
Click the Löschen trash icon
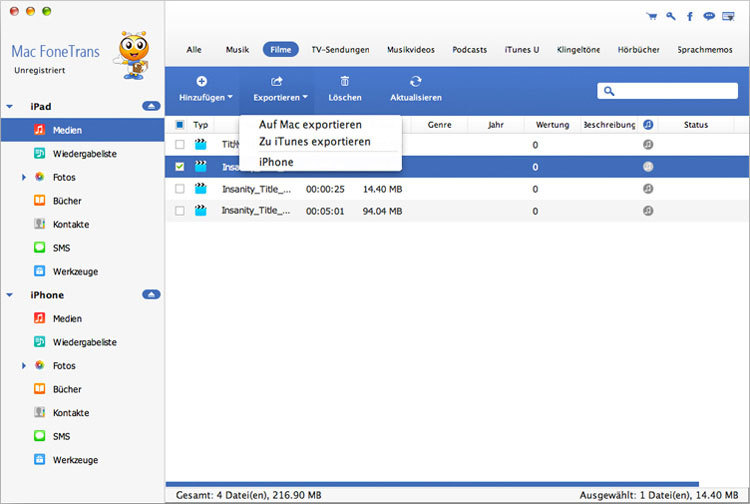click(344, 81)
